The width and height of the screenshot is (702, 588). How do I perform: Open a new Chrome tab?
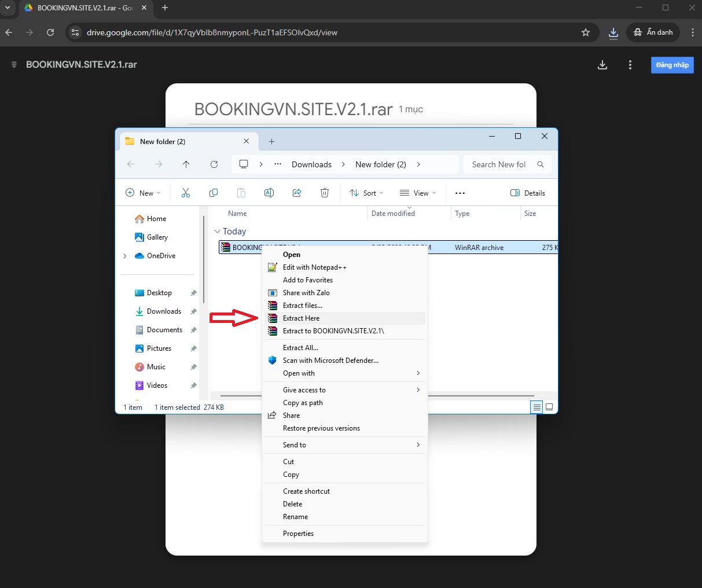tap(165, 8)
